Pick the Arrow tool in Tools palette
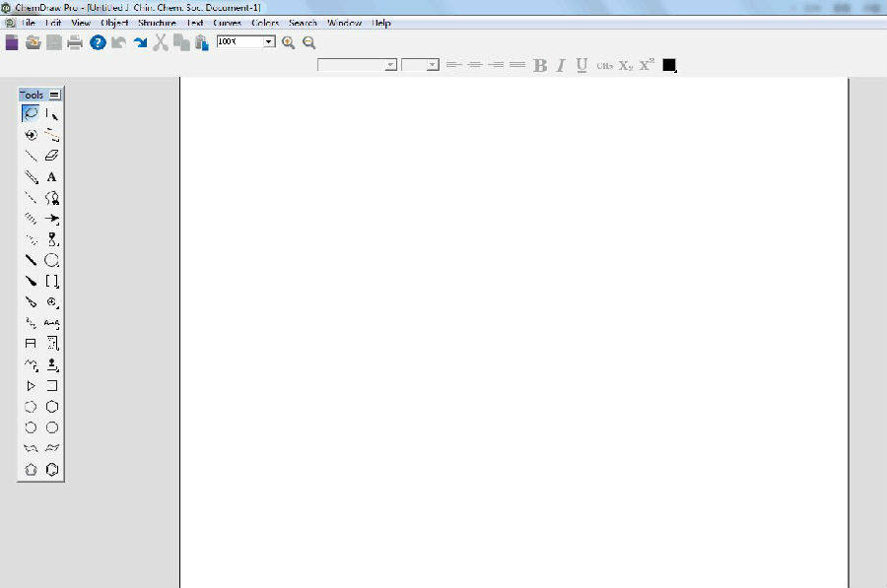 point(52,219)
